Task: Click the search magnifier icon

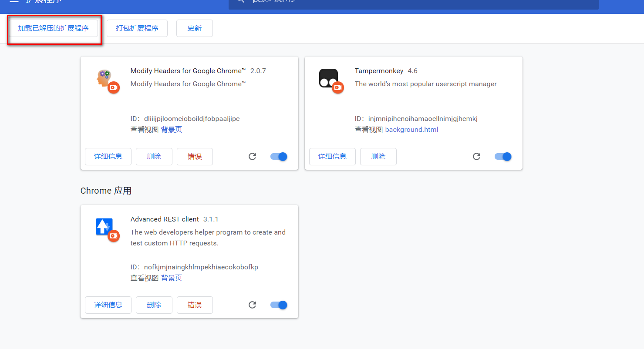Action: point(240,1)
